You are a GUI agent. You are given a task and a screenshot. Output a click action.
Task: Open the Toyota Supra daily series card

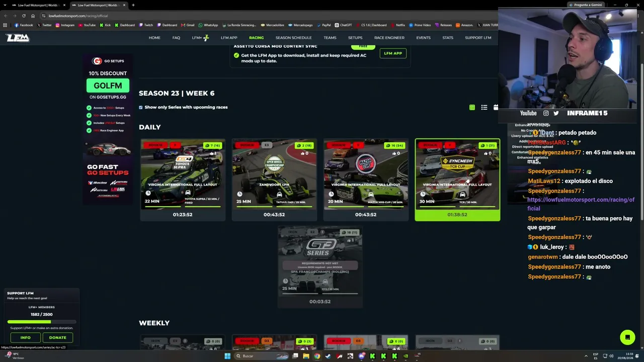[x=183, y=179]
